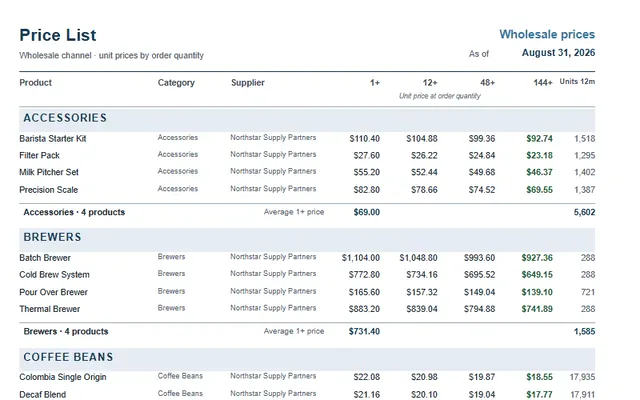Screen dimensions: 640x400
Task: Select the $110.40 Barista Starter Kit price
Action: click(364, 139)
